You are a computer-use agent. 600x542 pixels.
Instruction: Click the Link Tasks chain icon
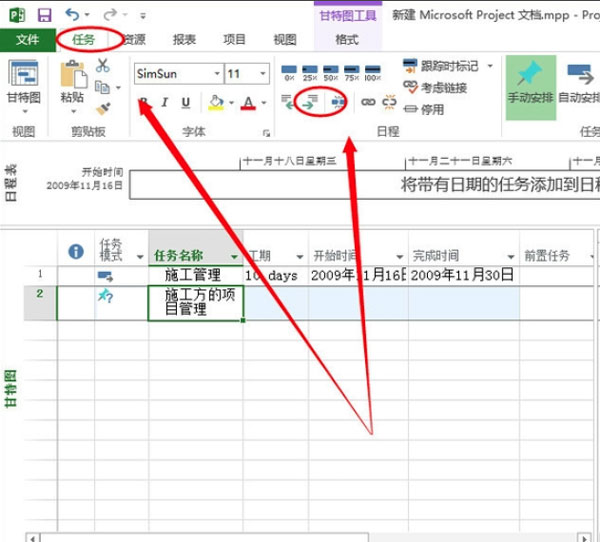367,102
